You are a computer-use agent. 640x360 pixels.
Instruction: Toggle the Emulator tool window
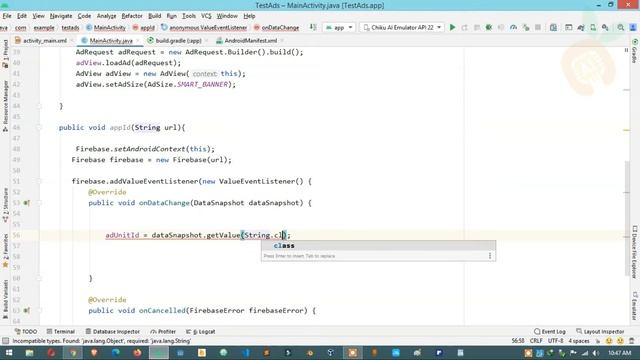pyautogui.click(x=635, y=306)
